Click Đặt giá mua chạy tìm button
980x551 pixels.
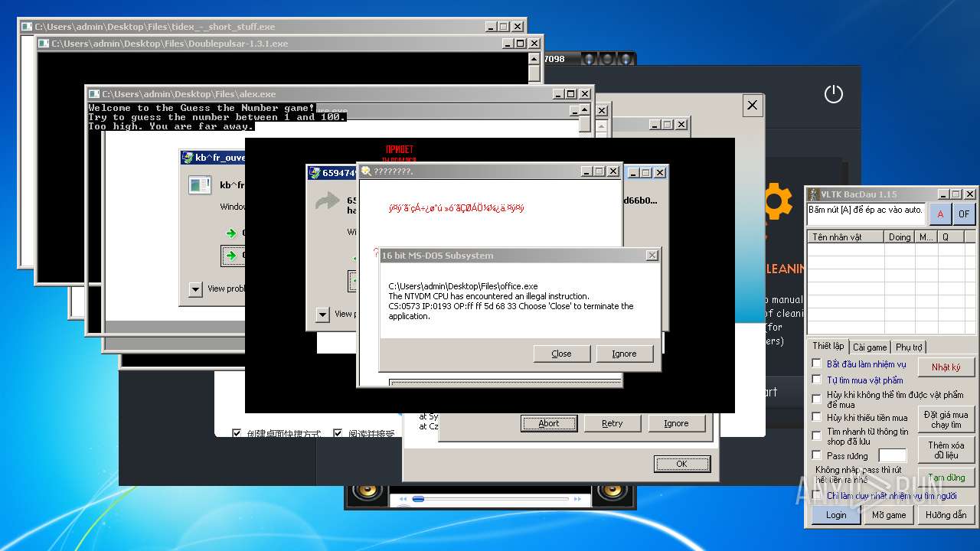coord(946,419)
